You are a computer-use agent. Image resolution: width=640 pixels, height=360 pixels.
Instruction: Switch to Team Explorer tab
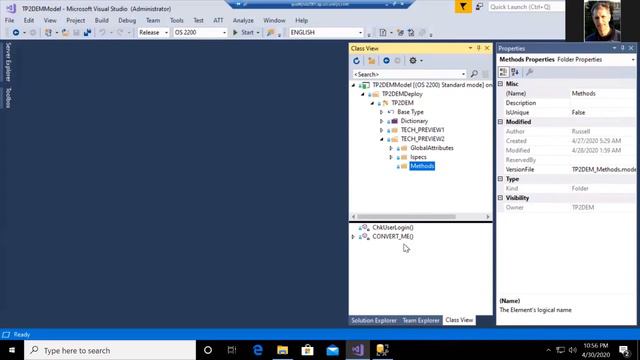pyautogui.click(x=421, y=320)
